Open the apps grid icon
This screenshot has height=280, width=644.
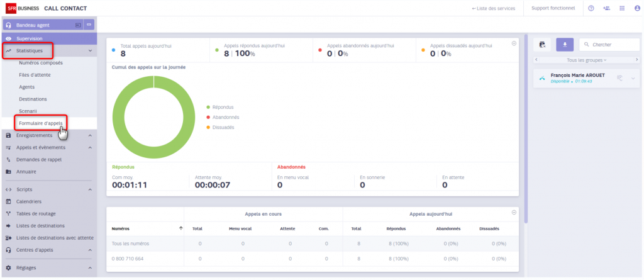tap(622, 8)
